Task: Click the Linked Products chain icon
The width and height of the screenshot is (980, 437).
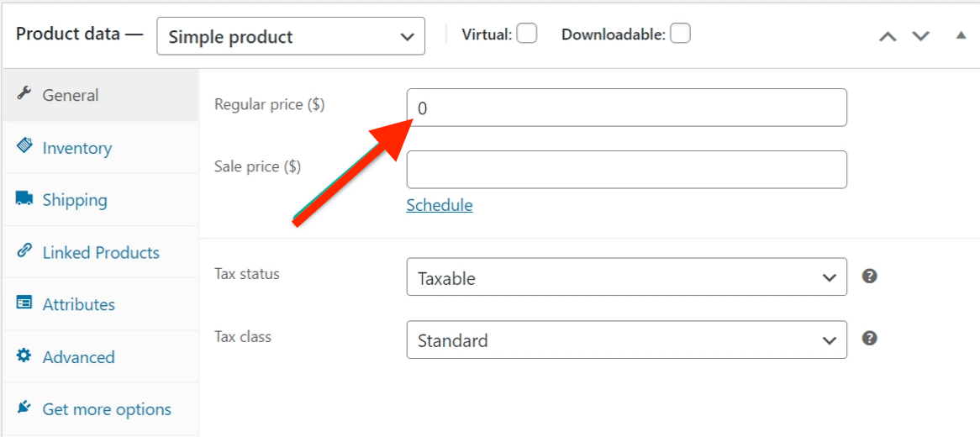Action: (24, 251)
